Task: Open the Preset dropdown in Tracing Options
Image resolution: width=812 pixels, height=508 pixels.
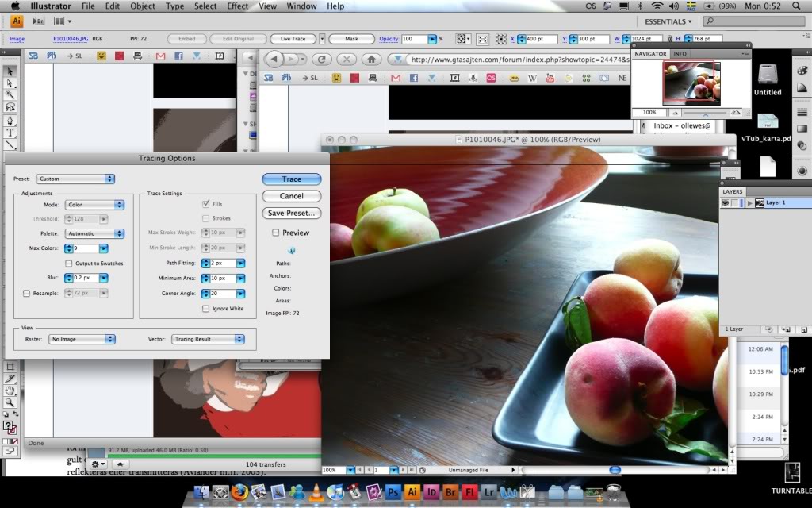Action: (75, 179)
